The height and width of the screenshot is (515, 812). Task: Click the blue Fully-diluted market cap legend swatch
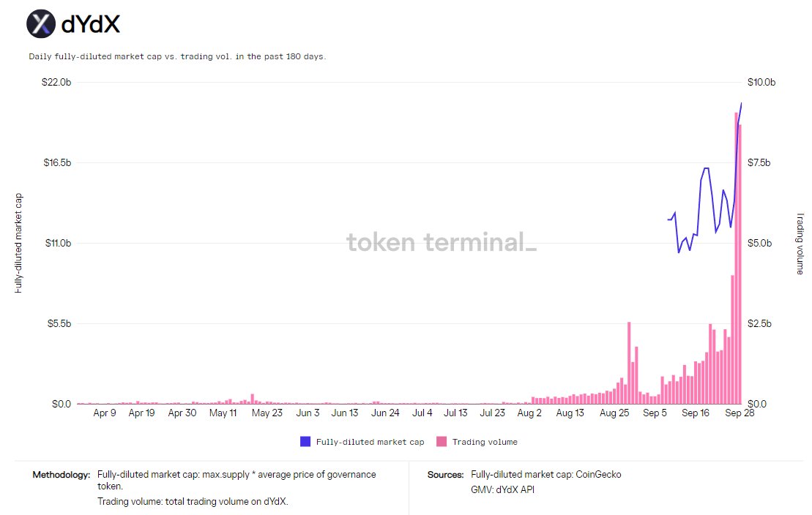(x=305, y=442)
